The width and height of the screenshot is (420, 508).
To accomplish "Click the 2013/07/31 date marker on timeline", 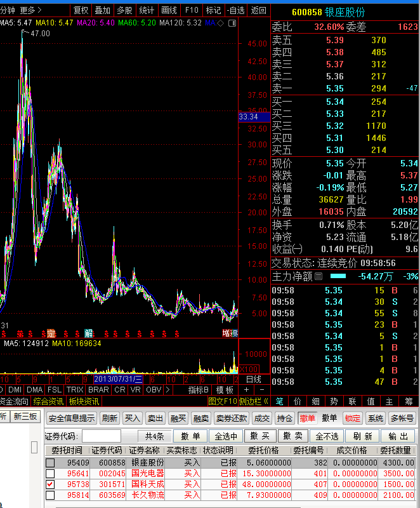I will [118, 379].
